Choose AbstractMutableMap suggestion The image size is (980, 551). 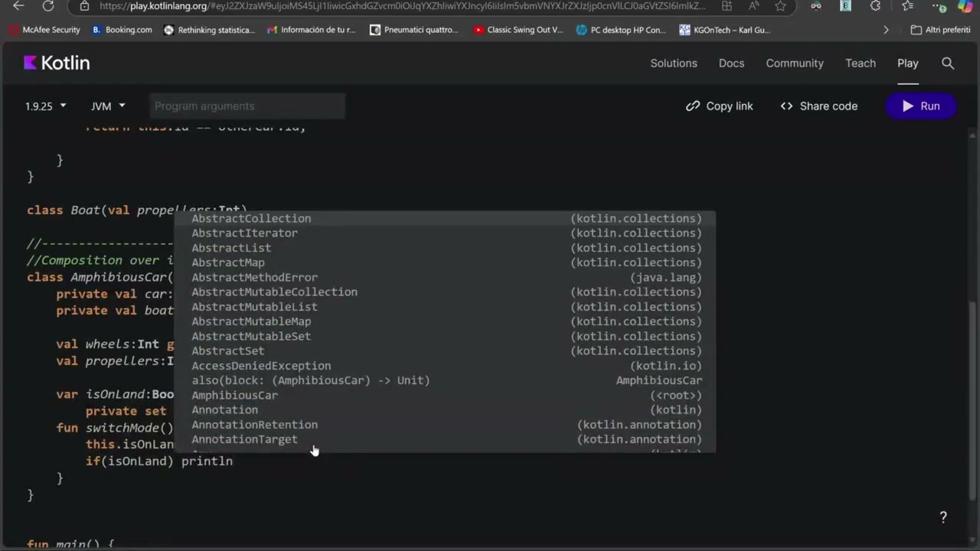pyautogui.click(x=445, y=321)
